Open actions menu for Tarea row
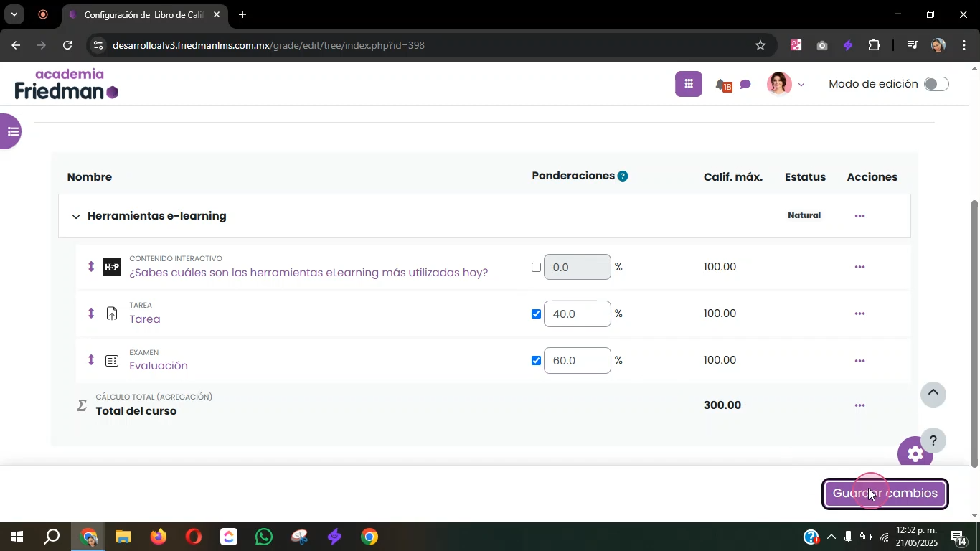The image size is (980, 551). tap(859, 314)
